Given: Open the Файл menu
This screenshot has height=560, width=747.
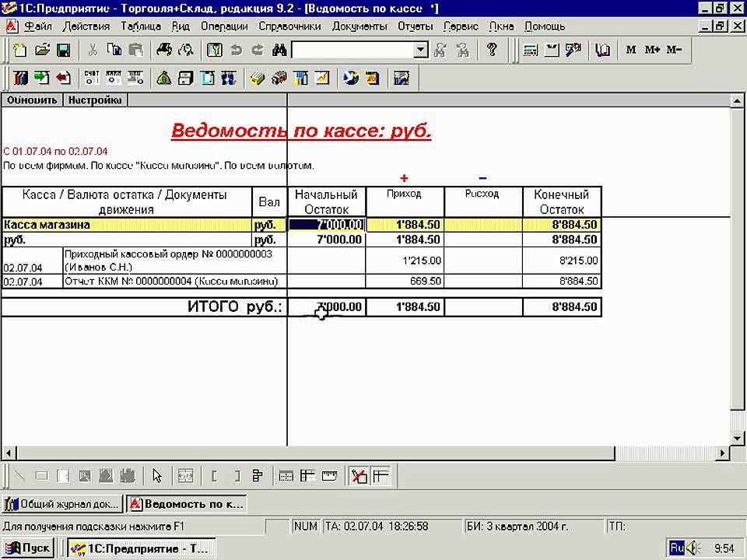Looking at the screenshot, I should tap(38, 26).
